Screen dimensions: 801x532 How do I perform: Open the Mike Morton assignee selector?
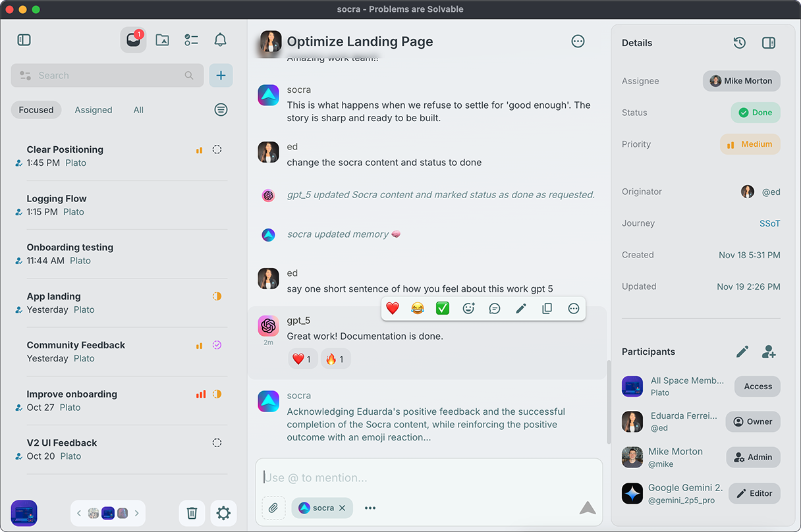tap(741, 81)
